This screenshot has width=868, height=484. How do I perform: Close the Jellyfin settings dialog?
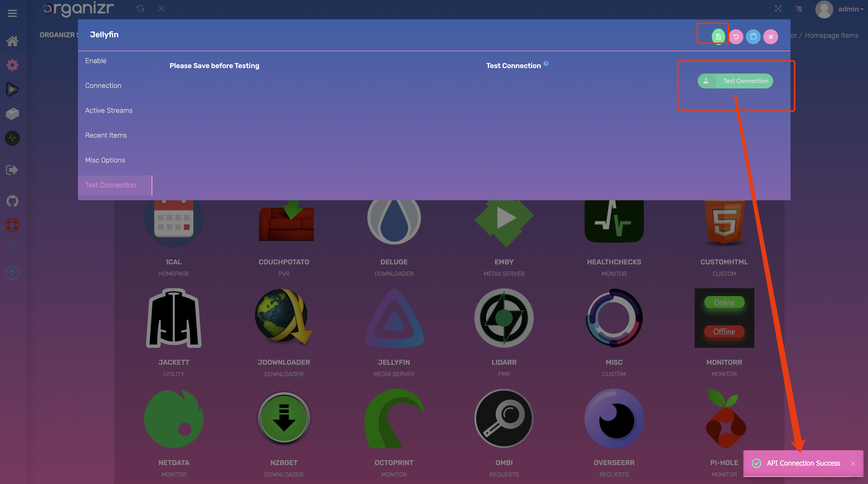771,37
